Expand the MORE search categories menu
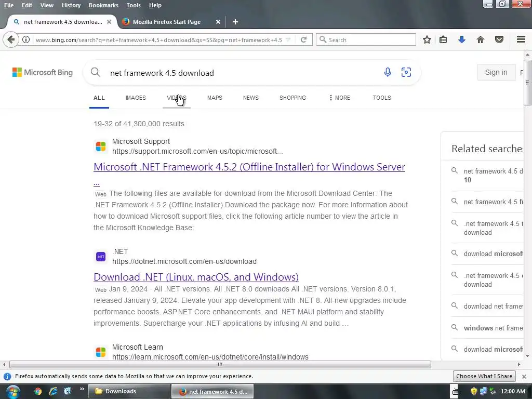The height and width of the screenshot is (399, 532). pyautogui.click(x=340, y=98)
